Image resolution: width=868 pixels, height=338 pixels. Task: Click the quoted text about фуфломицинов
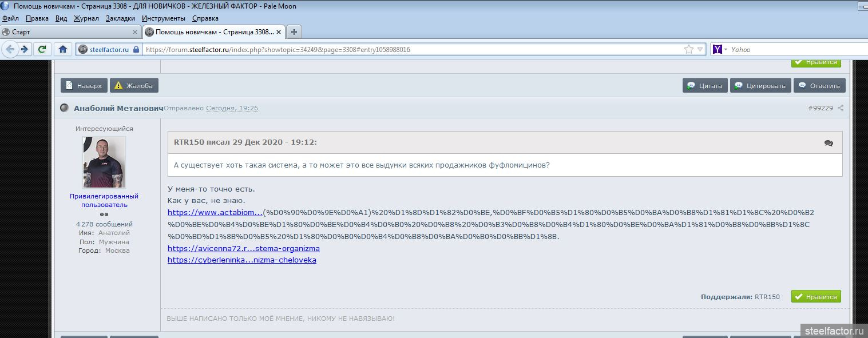pos(362,165)
